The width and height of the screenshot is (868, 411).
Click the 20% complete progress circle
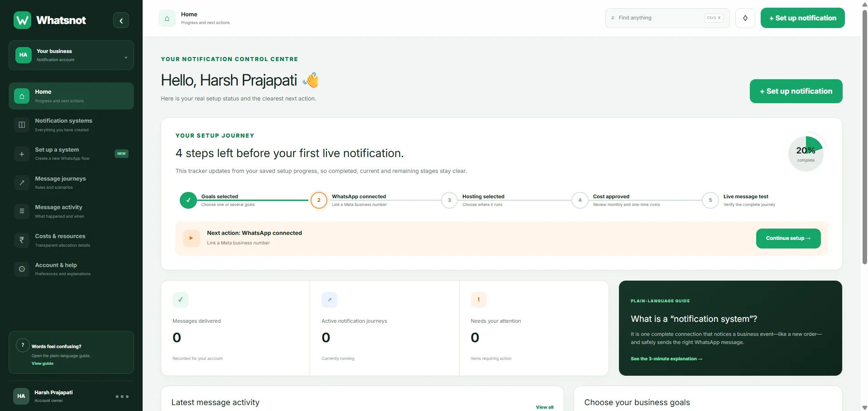(806, 154)
